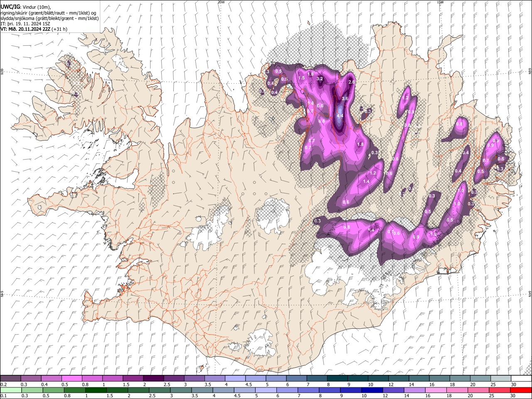Click the '20W' longitude label at the top edge
The image size is (532, 399).
tap(221, 2)
